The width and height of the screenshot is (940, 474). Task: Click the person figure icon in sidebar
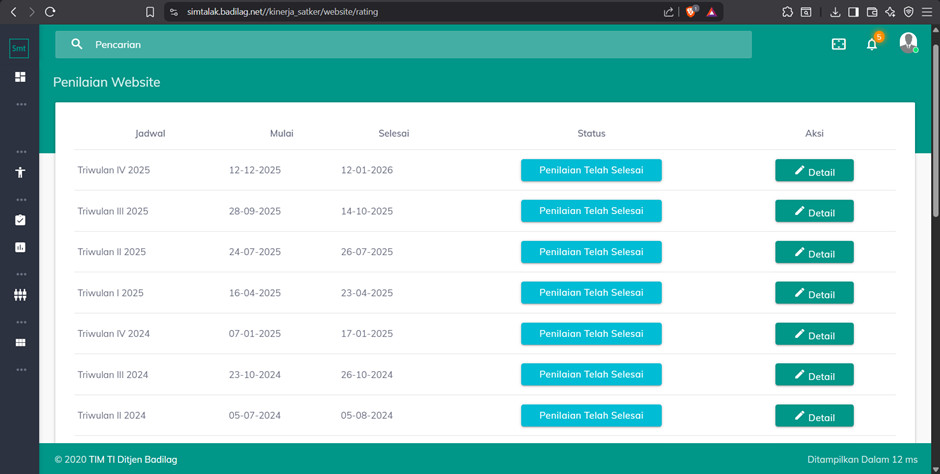[x=20, y=172]
